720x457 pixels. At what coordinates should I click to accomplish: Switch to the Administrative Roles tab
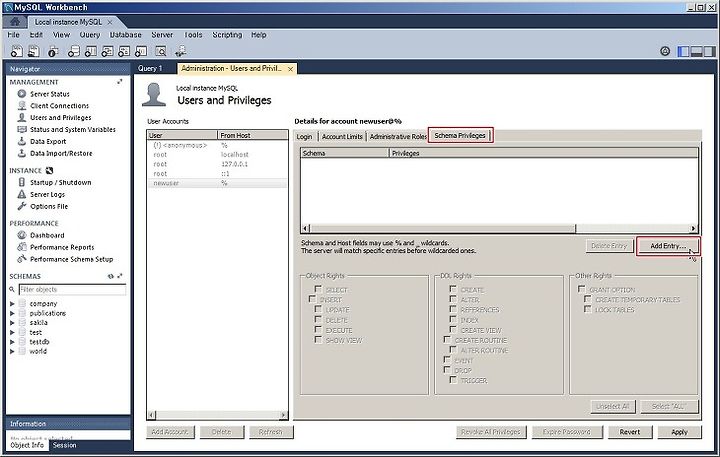pos(398,136)
